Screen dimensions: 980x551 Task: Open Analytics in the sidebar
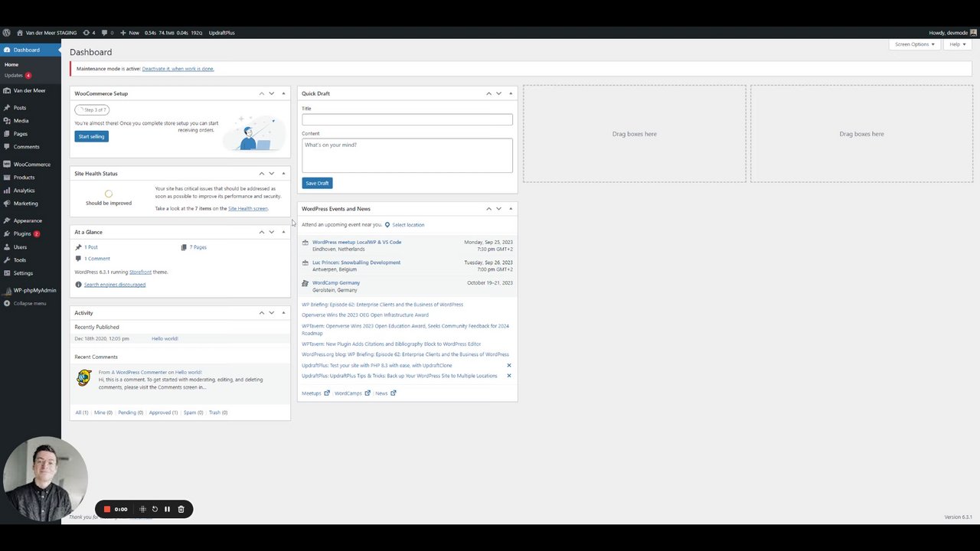pyautogui.click(x=24, y=191)
